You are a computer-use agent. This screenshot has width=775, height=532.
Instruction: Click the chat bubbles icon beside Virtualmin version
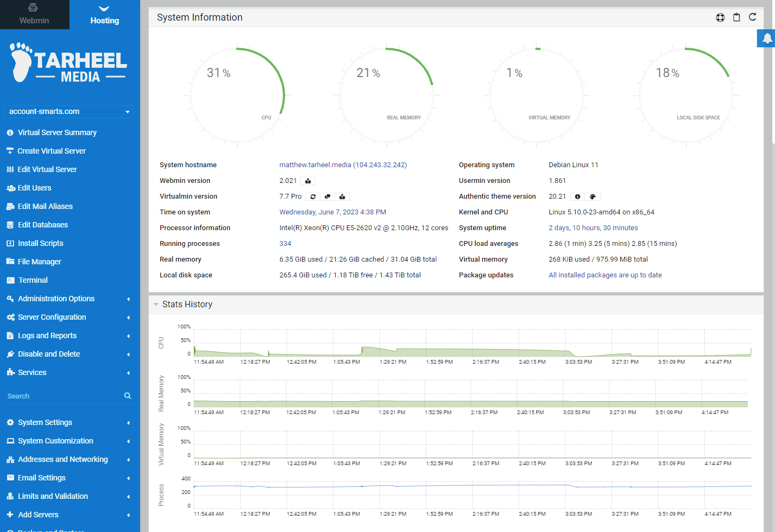(x=327, y=197)
